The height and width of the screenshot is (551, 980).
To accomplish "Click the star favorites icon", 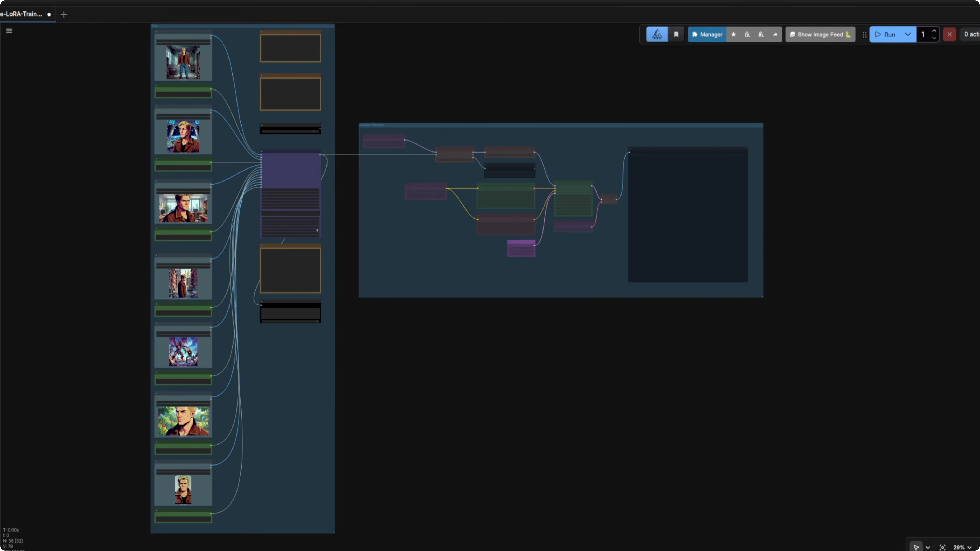I will [x=733, y=35].
